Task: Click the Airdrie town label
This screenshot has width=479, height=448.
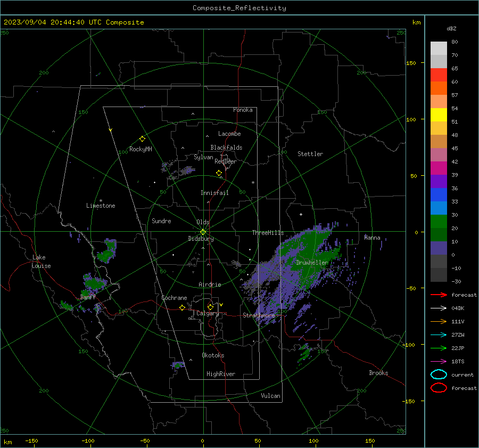Action: click(x=210, y=284)
